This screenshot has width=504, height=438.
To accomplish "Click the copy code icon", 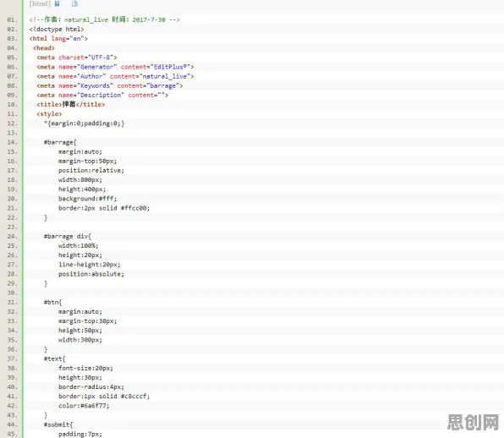I will 74,3.
